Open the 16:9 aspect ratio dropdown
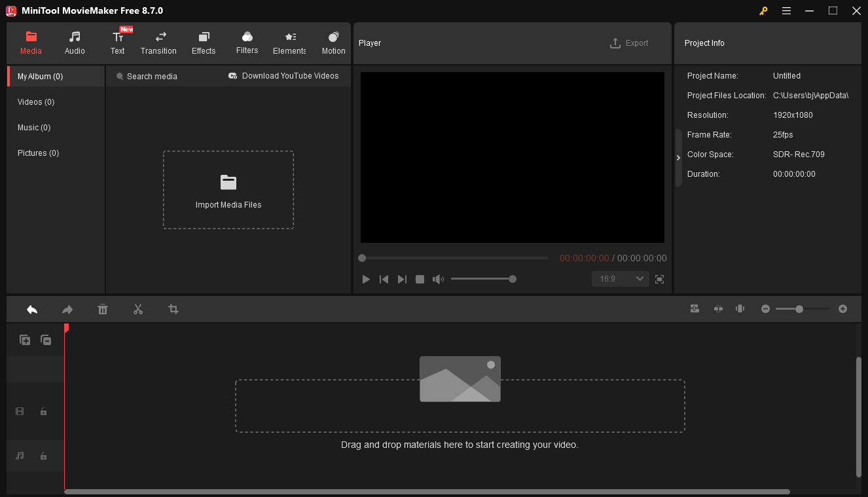 tap(620, 279)
